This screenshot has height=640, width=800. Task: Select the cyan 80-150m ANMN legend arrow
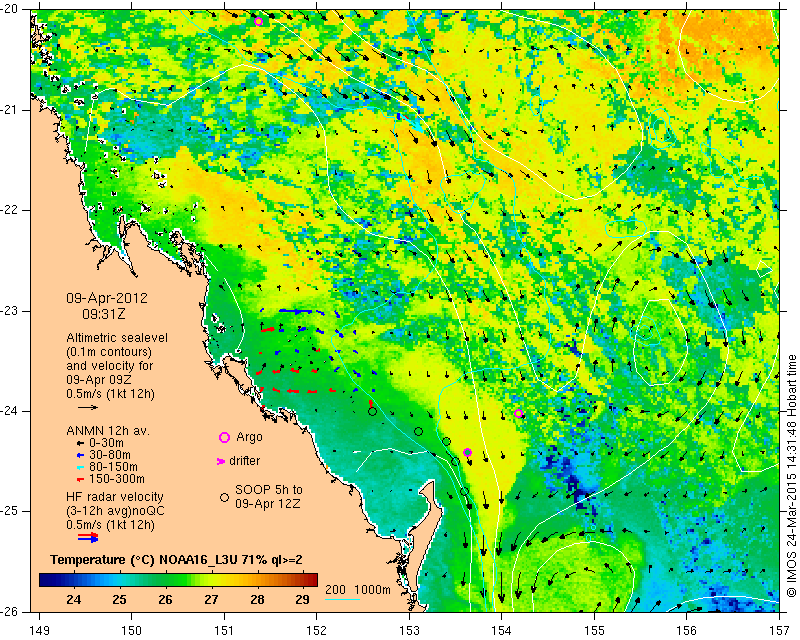(x=80, y=467)
